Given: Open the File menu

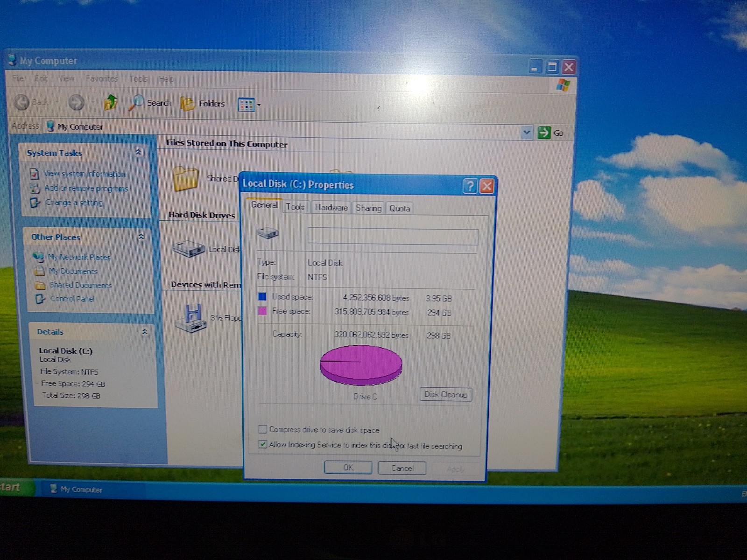Looking at the screenshot, I should pos(18,78).
